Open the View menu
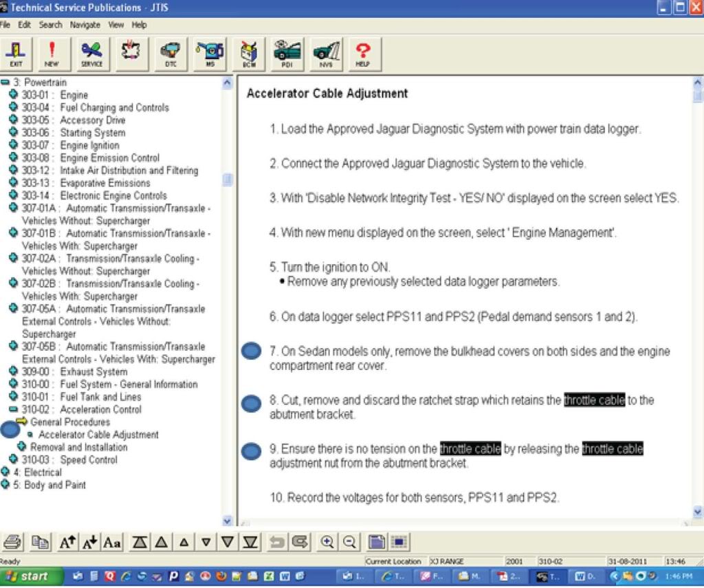 [115, 25]
